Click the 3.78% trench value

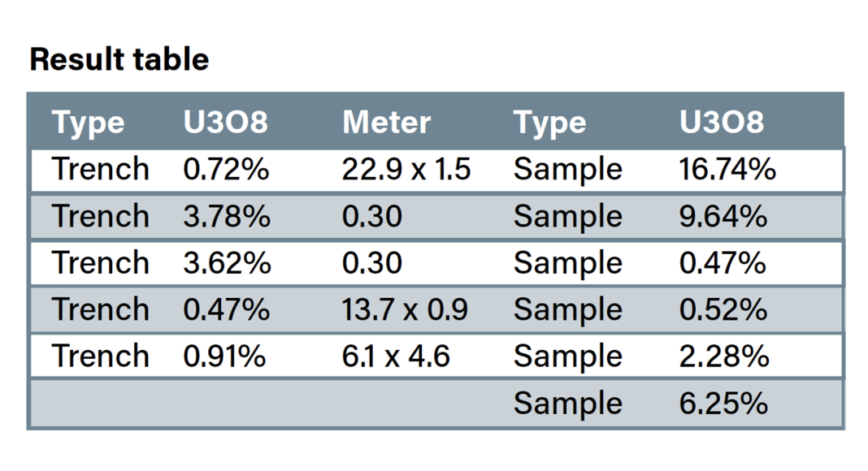[x=226, y=216]
